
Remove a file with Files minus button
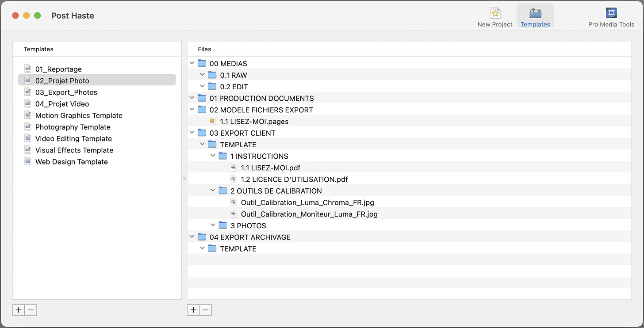coord(206,310)
